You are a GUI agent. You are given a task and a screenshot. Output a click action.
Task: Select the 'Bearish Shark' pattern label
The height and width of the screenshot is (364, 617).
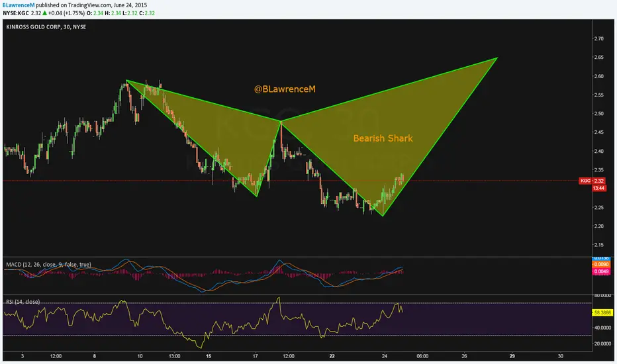[383, 138]
